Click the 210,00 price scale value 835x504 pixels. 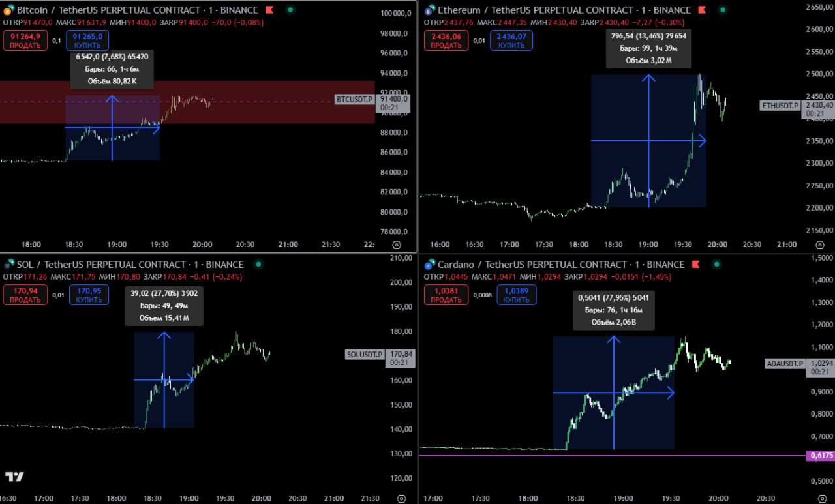point(401,258)
